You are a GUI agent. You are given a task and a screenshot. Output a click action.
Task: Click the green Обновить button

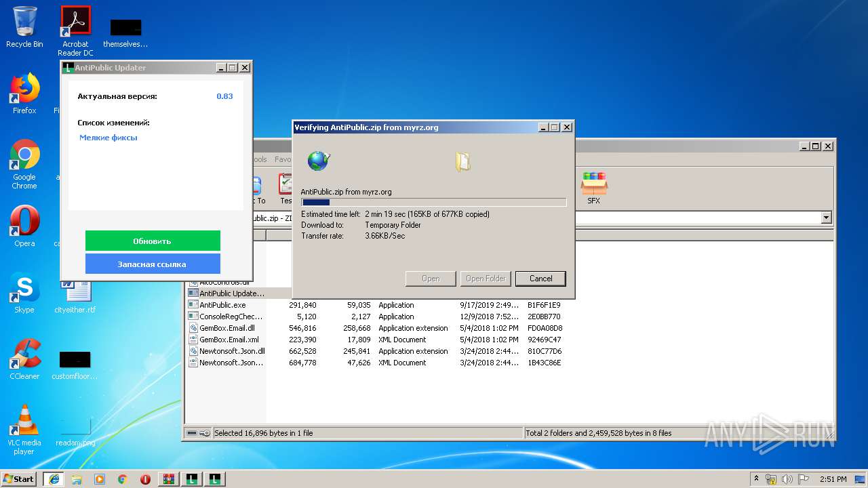153,241
